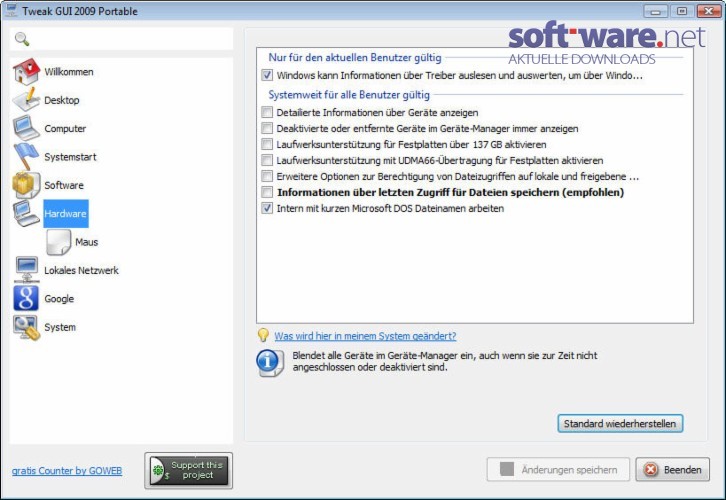This screenshot has width=726, height=500.
Task: Click Änderungen speichern button
Action: (558, 469)
